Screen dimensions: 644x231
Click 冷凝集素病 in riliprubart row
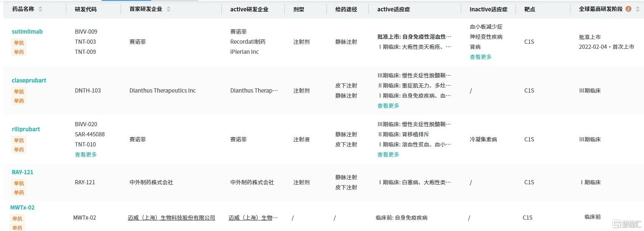[483, 139]
